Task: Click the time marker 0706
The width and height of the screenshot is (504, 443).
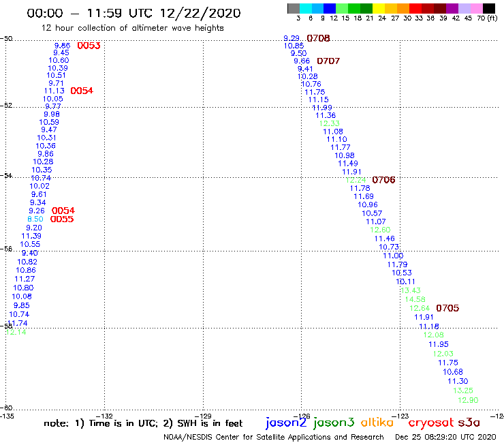Action: point(383,180)
